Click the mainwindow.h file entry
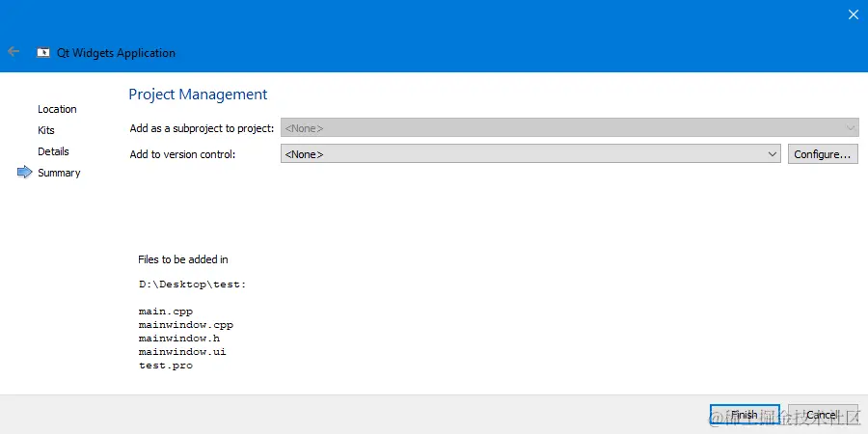Viewport: 868px width, 434px height. click(x=179, y=339)
